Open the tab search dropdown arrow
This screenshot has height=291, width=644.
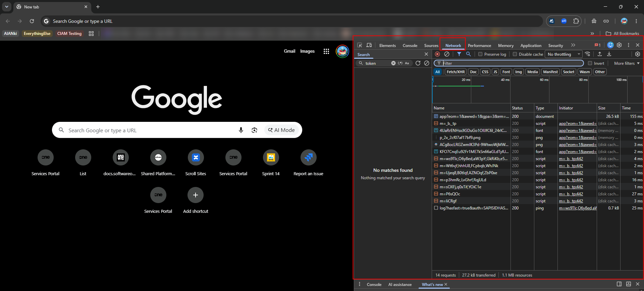tap(7, 7)
